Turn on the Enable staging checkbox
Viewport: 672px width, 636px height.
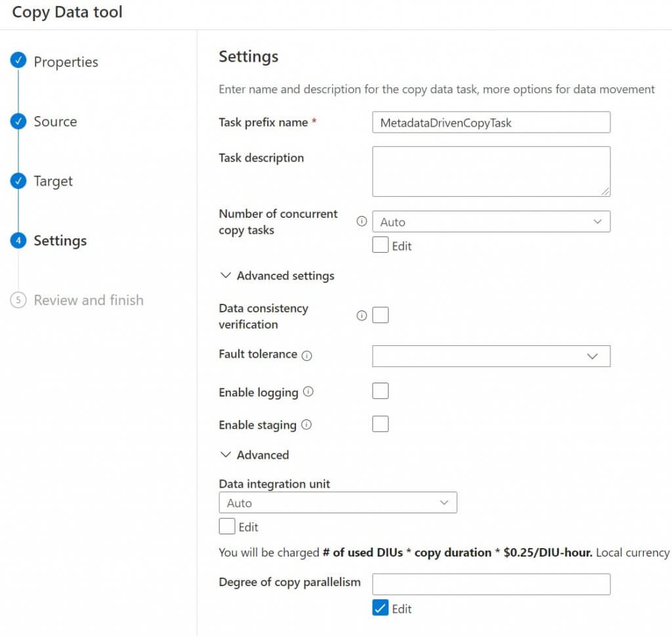[380, 424]
